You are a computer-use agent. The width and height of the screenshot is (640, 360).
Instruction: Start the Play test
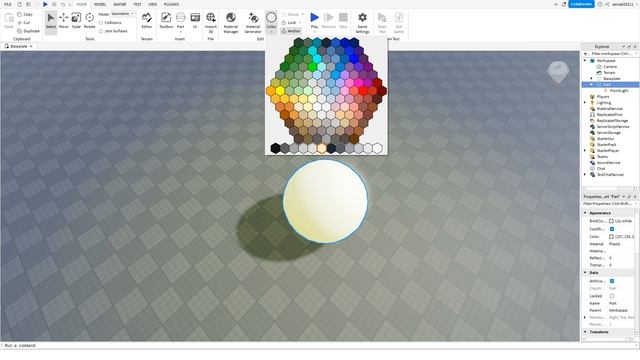[x=314, y=20]
